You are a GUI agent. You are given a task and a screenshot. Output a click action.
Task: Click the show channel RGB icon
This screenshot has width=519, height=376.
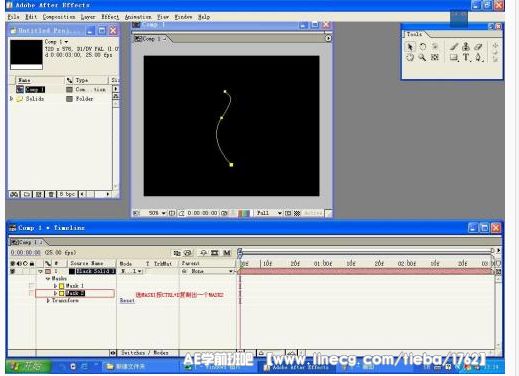(244, 213)
